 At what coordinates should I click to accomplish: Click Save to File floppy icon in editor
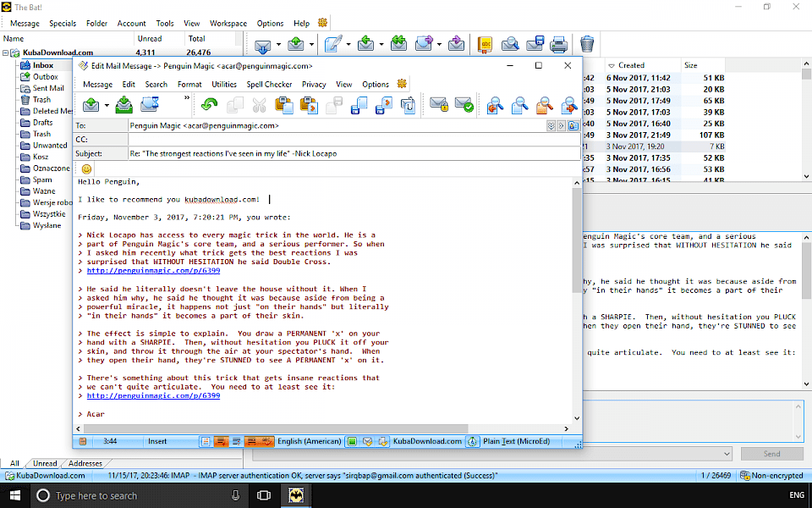[x=359, y=105]
